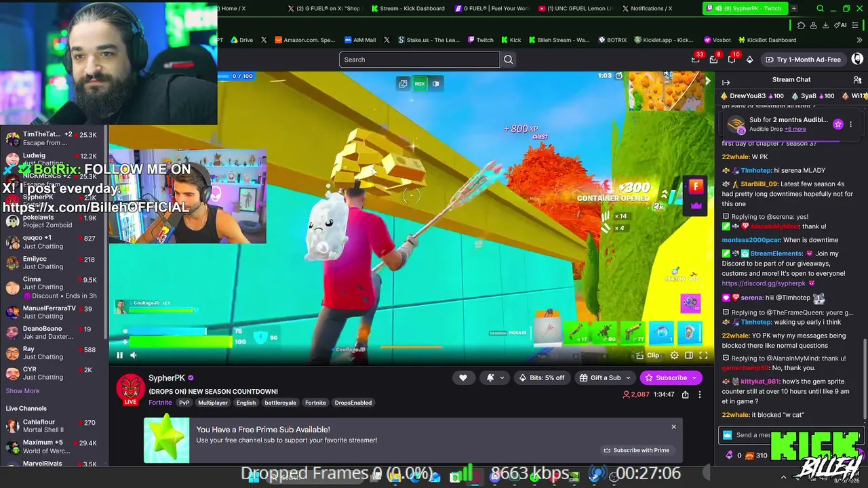The image size is (868, 488).
Task: Create a clip of the stream
Action: [x=648, y=355]
